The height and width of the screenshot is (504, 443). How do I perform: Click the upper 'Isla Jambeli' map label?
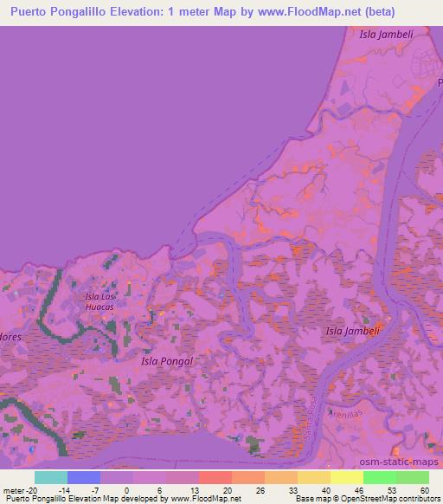click(386, 35)
